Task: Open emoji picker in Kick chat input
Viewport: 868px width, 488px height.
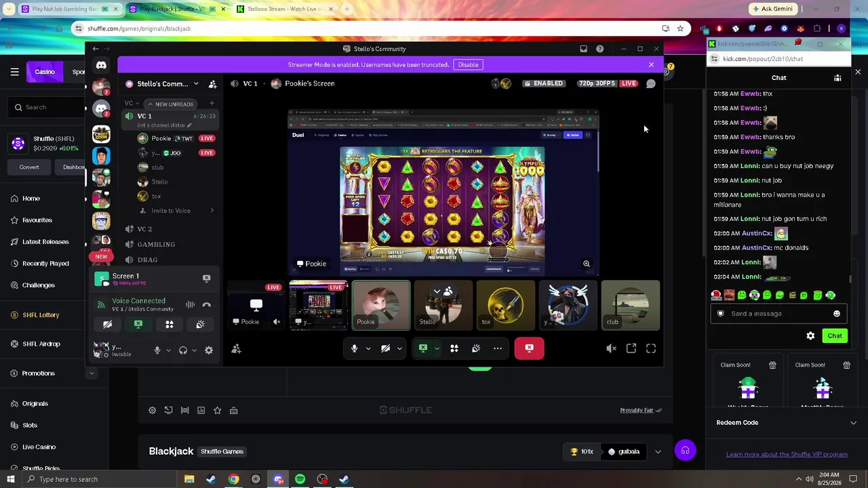Action: 837,314
